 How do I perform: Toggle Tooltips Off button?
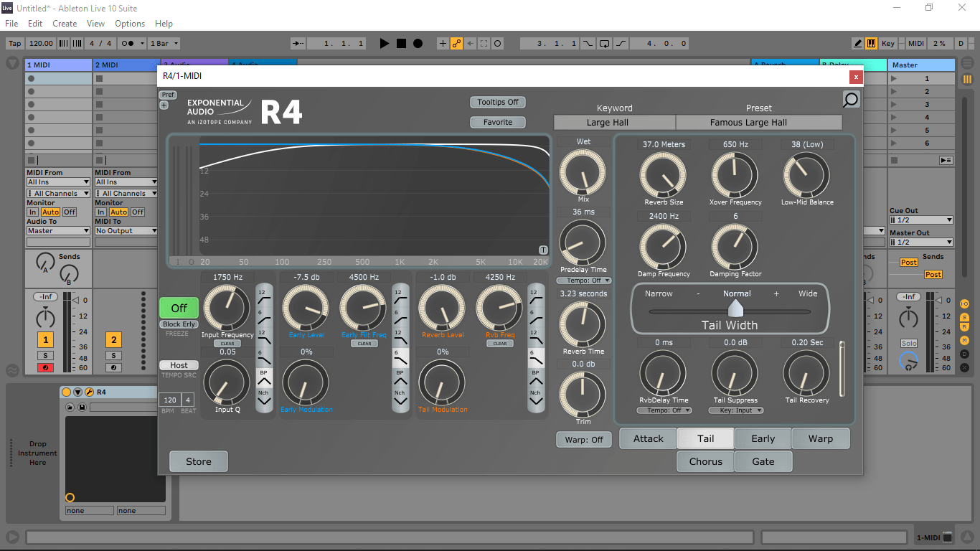tap(498, 102)
